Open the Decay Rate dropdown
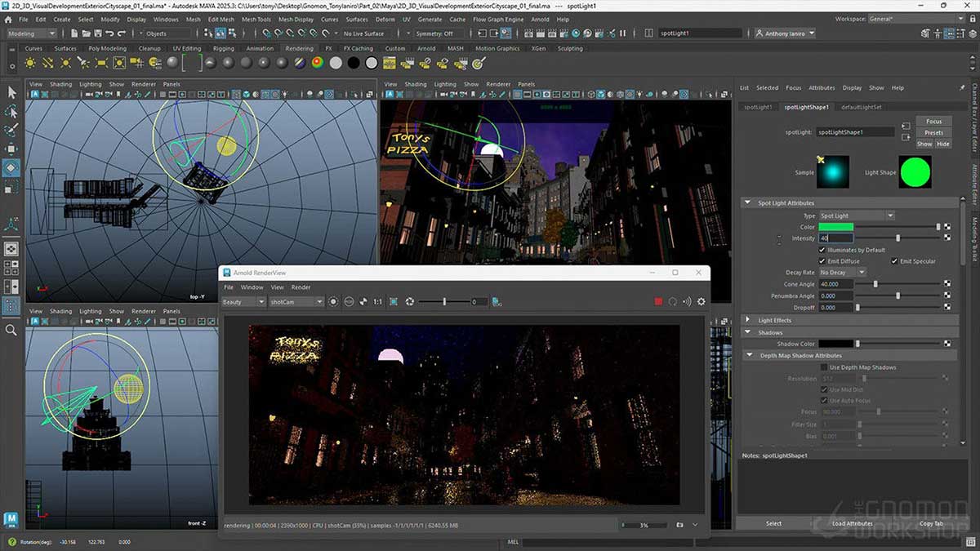Image resolution: width=980 pixels, height=551 pixels. [841, 272]
